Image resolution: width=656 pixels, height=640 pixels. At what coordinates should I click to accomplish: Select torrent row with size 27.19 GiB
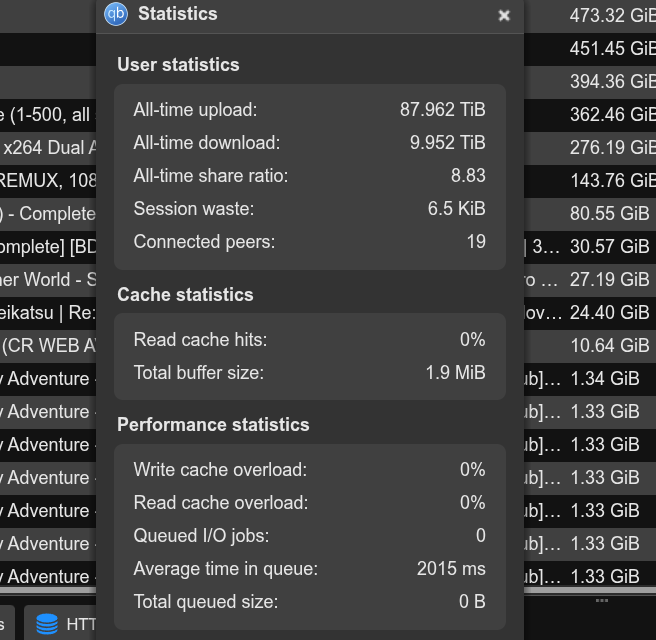(590, 280)
